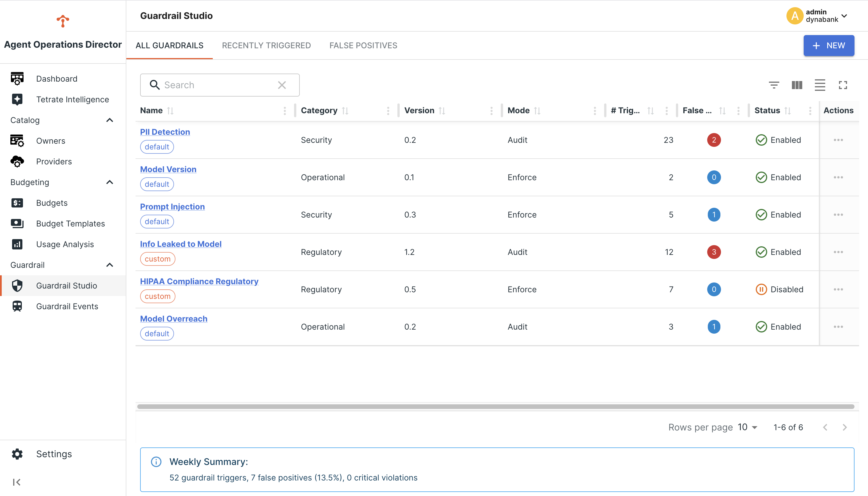Click the info icon in Weekly Summary
Viewport: 868px width, 496px height.
[x=156, y=462]
